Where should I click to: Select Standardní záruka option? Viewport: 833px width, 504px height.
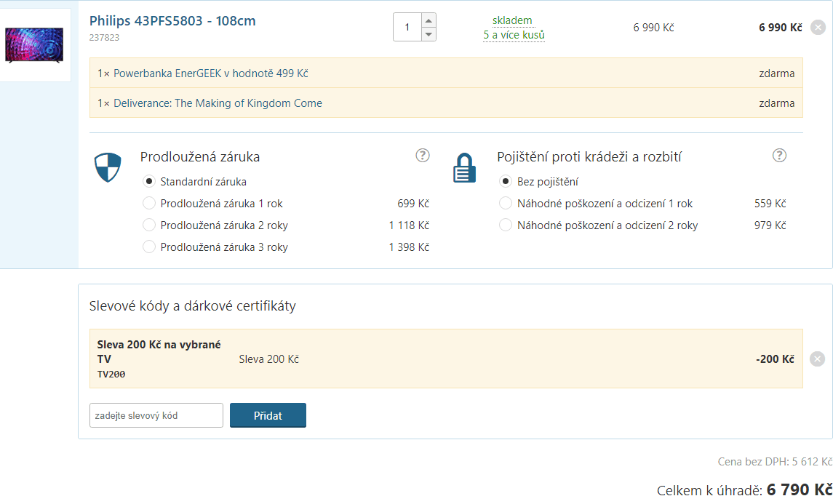(x=149, y=182)
